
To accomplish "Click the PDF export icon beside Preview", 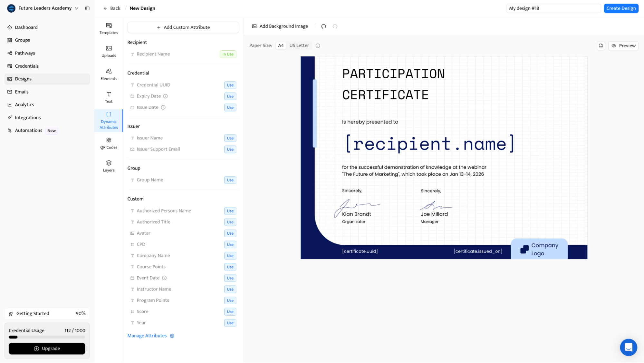I will coord(601,46).
